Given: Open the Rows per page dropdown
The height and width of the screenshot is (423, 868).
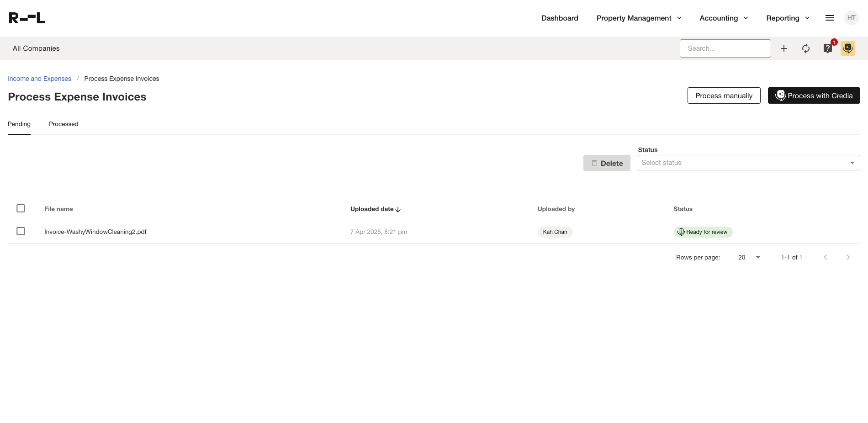Looking at the screenshot, I should pos(749,258).
